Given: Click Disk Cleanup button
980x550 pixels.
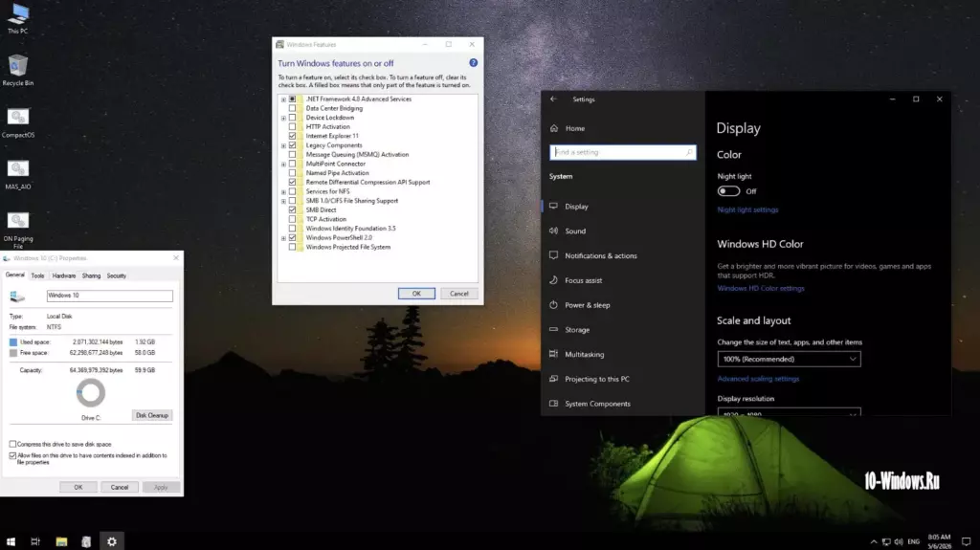Looking at the screenshot, I should click(152, 415).
